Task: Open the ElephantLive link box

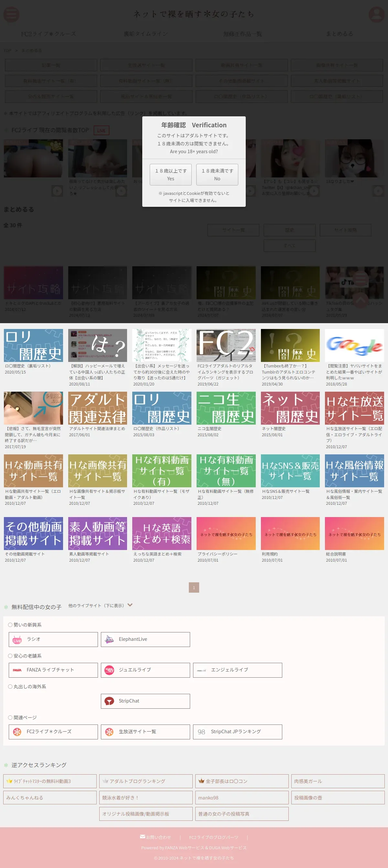Action: pos(145,640)
